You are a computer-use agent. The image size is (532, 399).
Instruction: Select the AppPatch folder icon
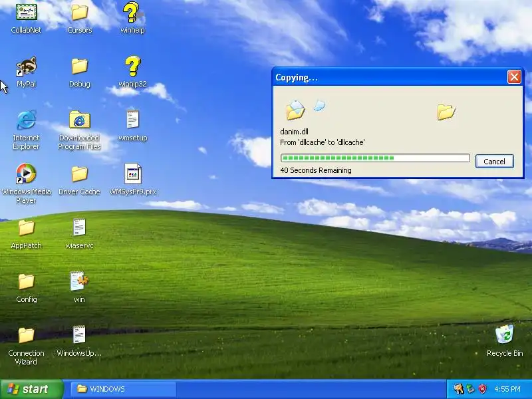click(x=26, y=228)
